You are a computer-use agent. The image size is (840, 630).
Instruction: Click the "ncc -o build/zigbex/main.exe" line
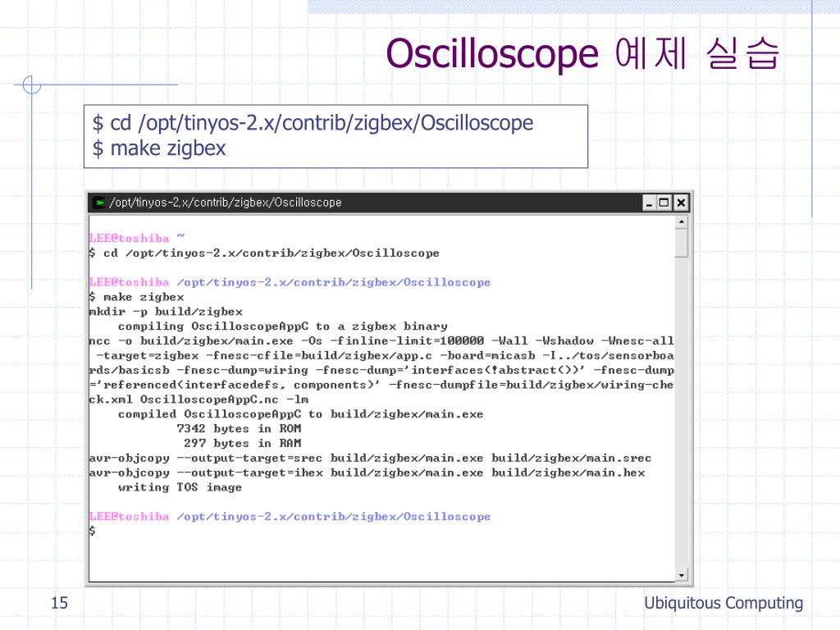[381, 340]
